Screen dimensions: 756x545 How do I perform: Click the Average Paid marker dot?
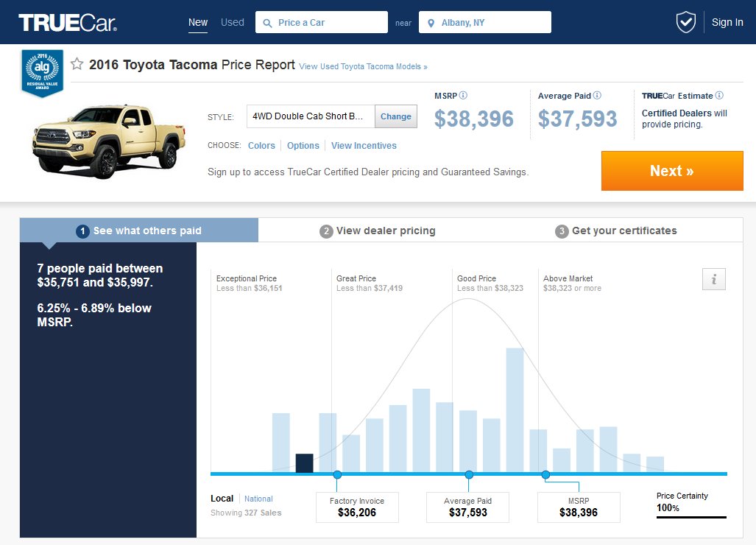click(469, 474)
